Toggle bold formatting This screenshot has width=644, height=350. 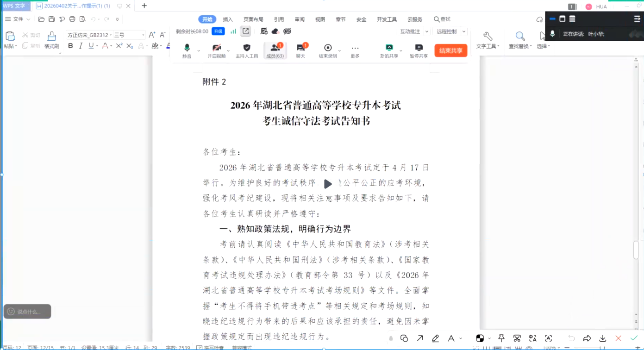click(x=70, y=46)
